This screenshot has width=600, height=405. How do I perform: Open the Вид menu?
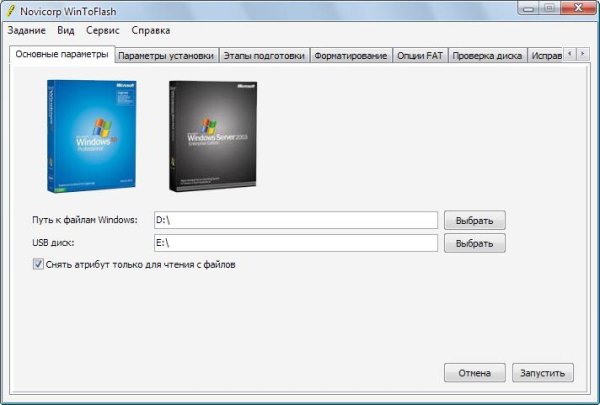66,31
